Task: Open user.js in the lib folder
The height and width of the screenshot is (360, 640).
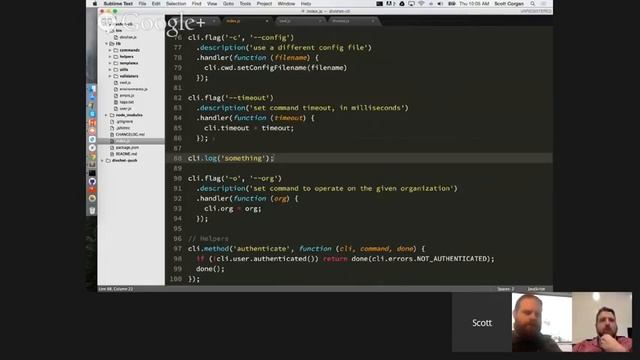Action: coord(125,109)
